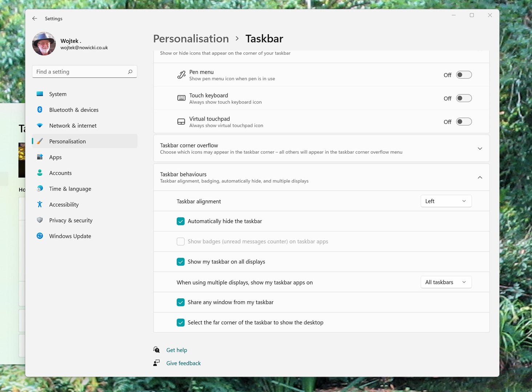Click the search magnifier icon
Image resolution: width=532 pixels, height=392 pixels.
pyautogui.click(x=130, y=72)
